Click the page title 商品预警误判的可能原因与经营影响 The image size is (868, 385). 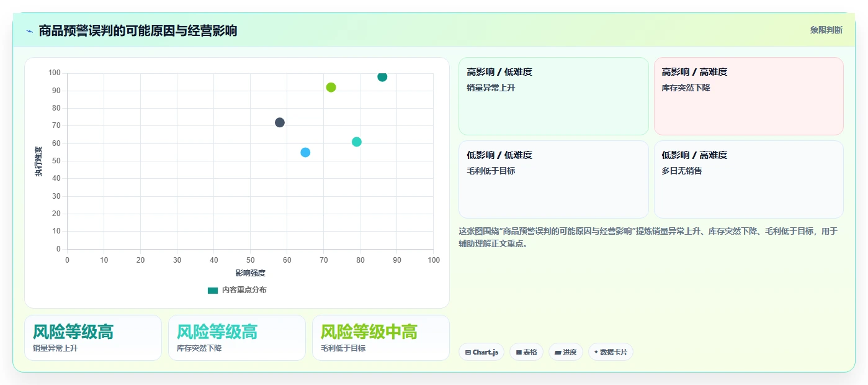click(138, 30)
